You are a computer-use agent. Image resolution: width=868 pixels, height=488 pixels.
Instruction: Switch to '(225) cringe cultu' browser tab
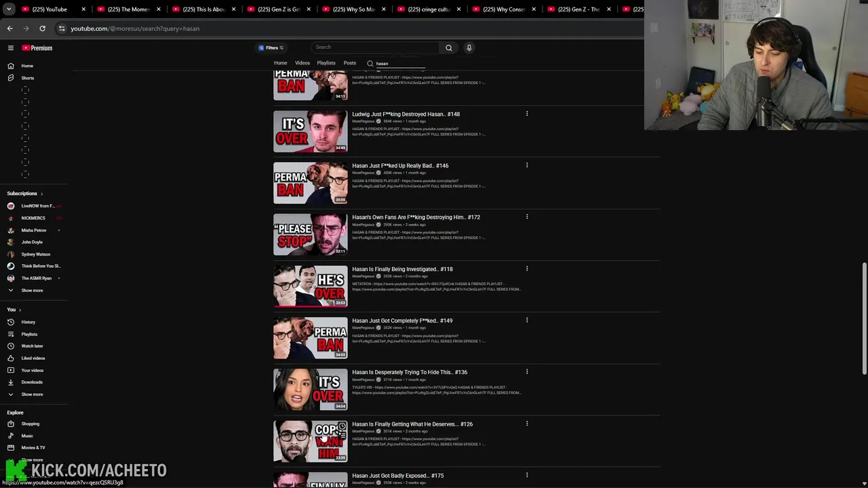click(427, 9)
